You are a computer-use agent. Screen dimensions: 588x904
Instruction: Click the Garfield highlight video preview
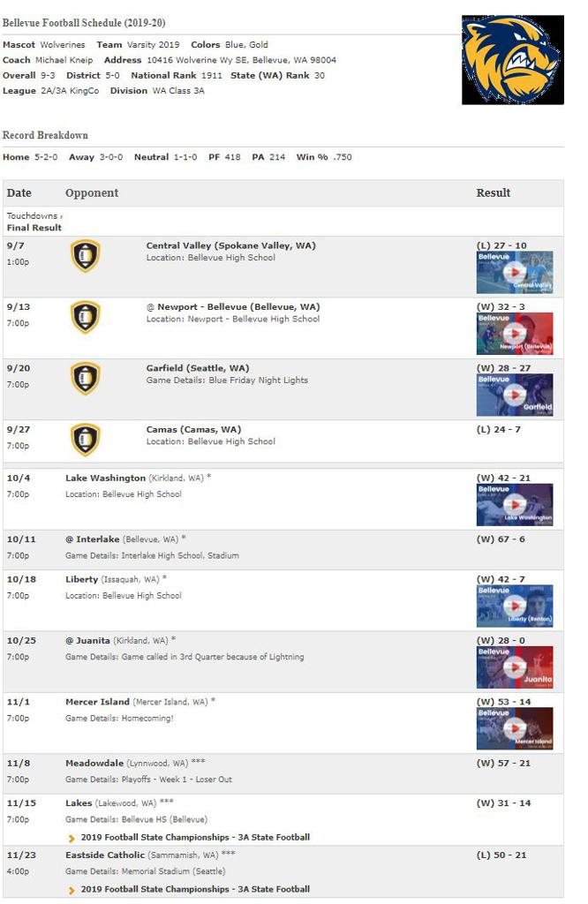(515, 391)
